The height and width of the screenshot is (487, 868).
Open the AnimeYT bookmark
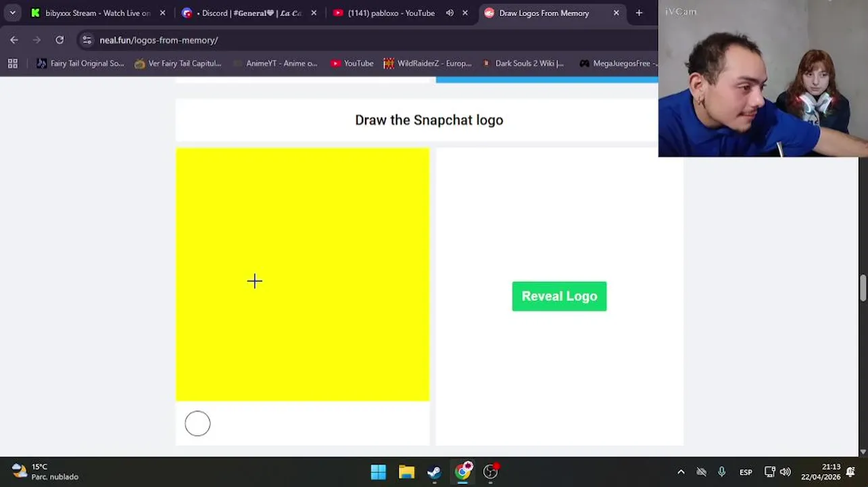(274, 64)
